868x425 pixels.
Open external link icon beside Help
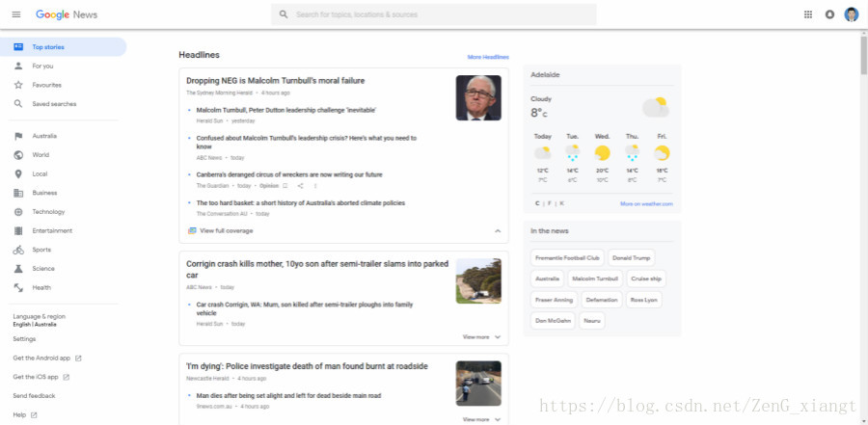coord(34,414)
